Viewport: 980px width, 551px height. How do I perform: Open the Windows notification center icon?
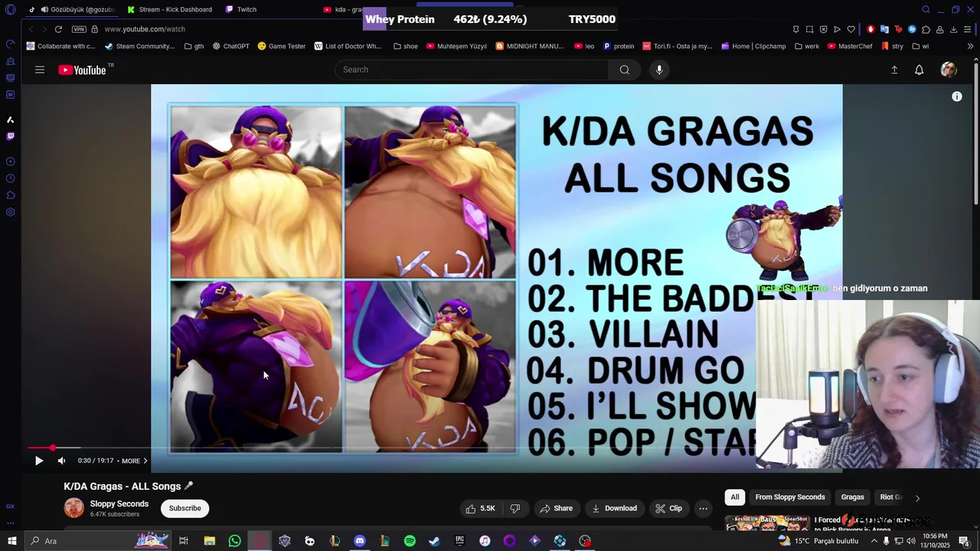[964, 541]
